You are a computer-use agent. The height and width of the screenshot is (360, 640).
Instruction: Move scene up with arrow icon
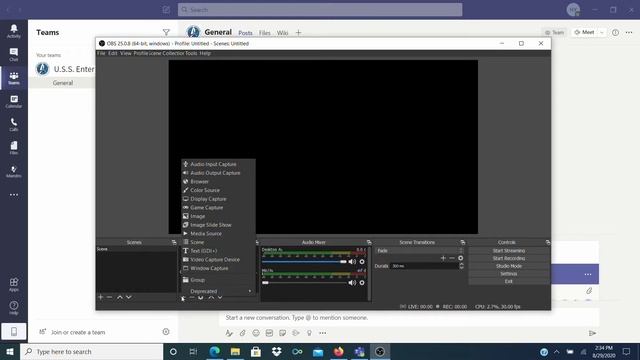[x=120, y=297]
